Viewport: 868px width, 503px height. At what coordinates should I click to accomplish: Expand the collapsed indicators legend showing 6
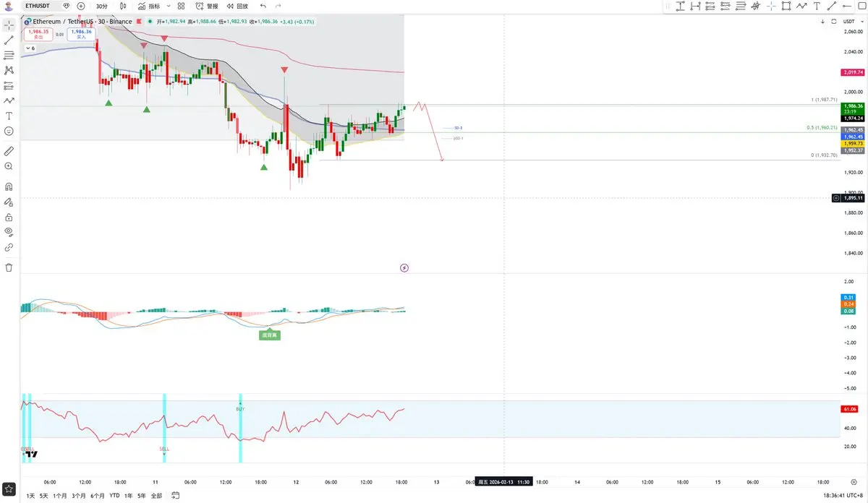[x=31, y=48]
